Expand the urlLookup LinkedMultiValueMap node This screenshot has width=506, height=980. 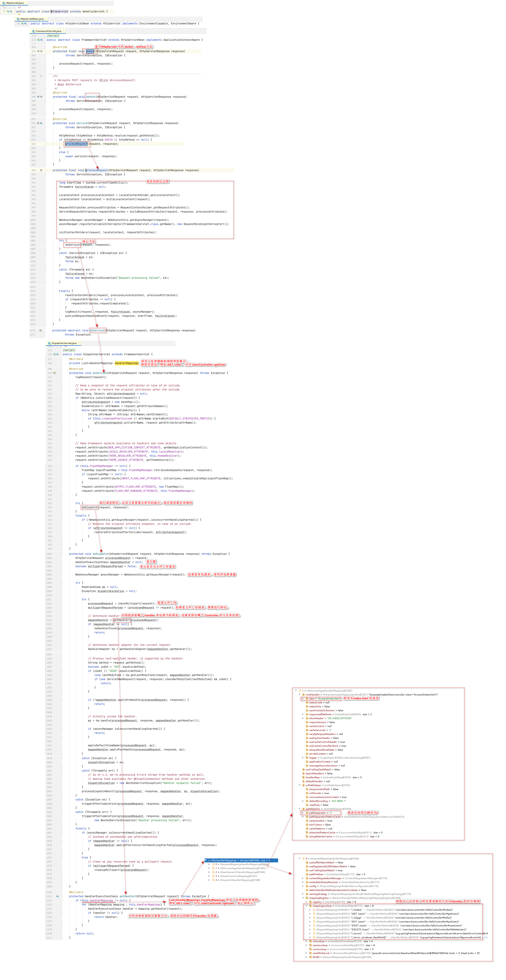click(307, 941)
